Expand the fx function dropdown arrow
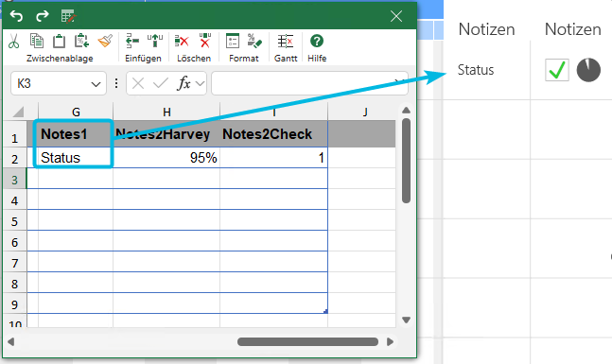 click(x=200, y=83)
